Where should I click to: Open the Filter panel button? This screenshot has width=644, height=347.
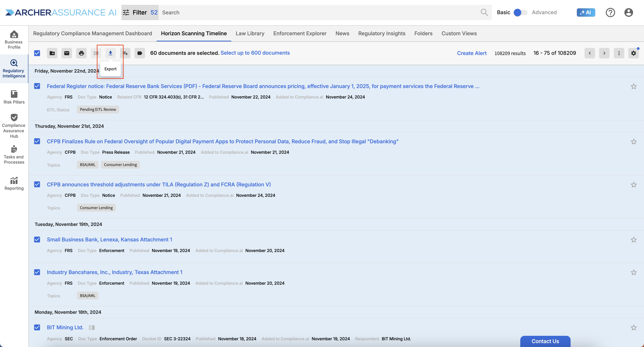click(140, 12)
